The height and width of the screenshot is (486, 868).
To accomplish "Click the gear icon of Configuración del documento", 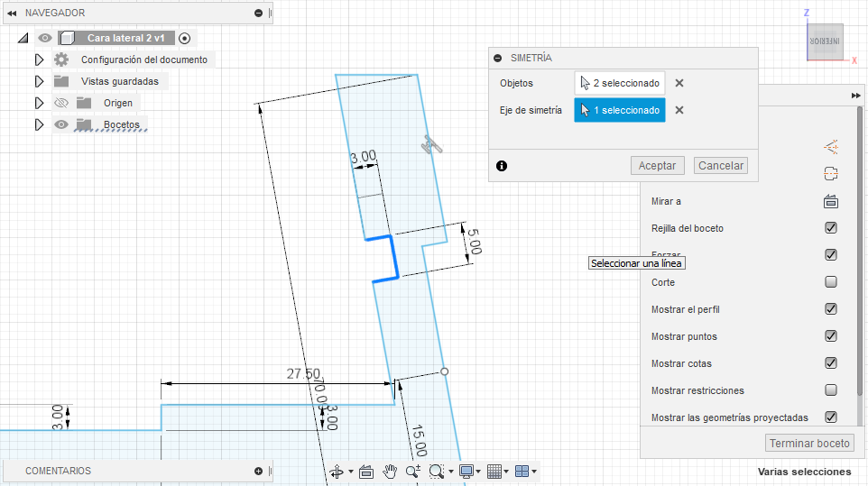I will [61, 60].
